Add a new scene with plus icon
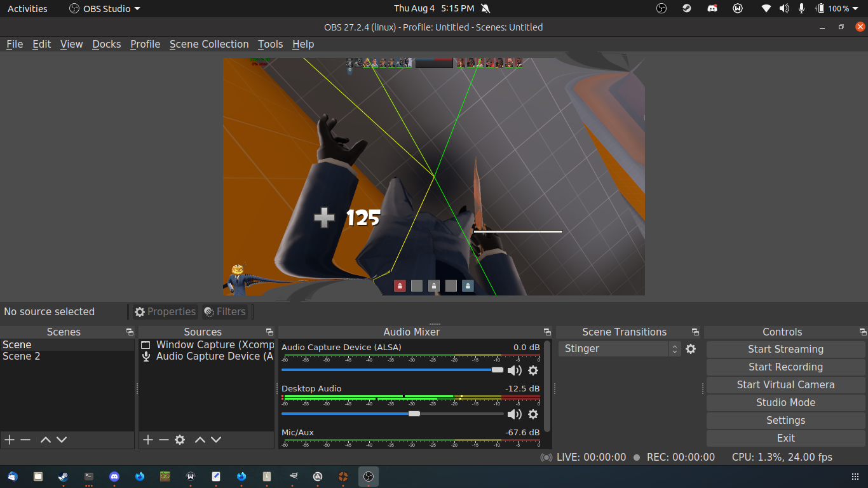Screen dimensions: 868x488 tap(10, 440)
